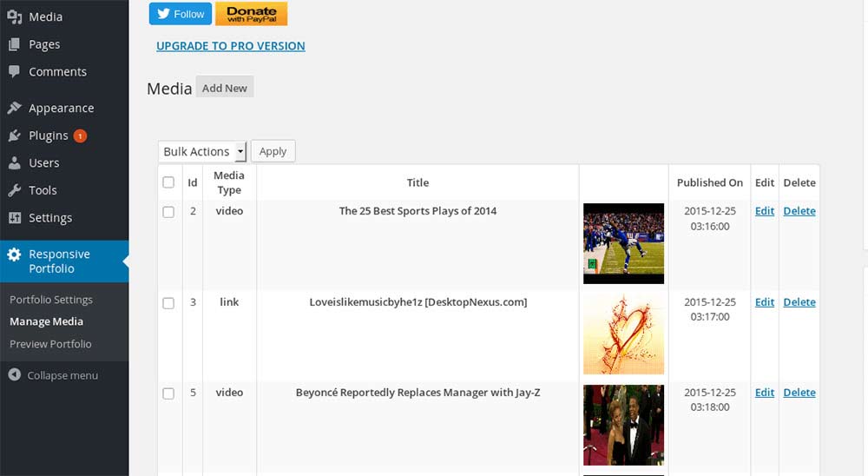Open the Tools menu

(x=43, y=190)
